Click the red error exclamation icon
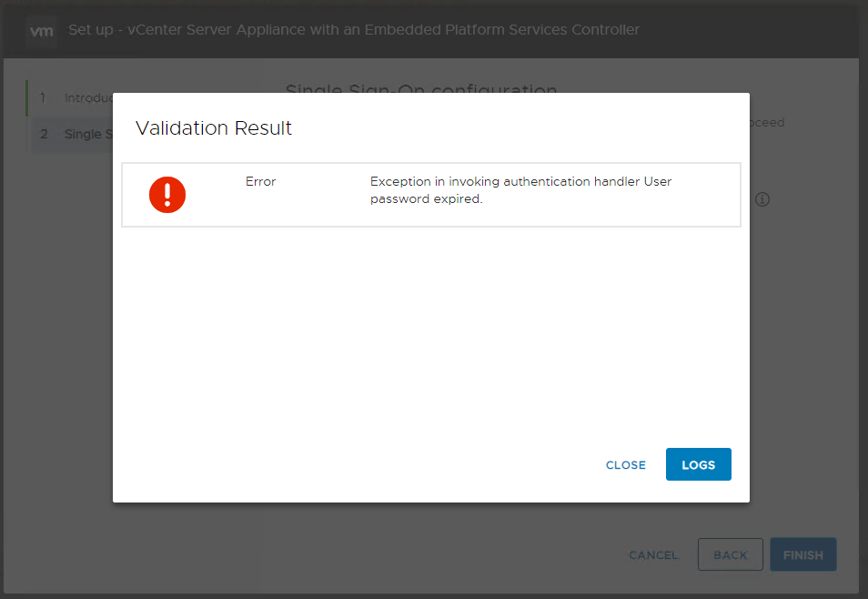 click(x=167, y=194)
